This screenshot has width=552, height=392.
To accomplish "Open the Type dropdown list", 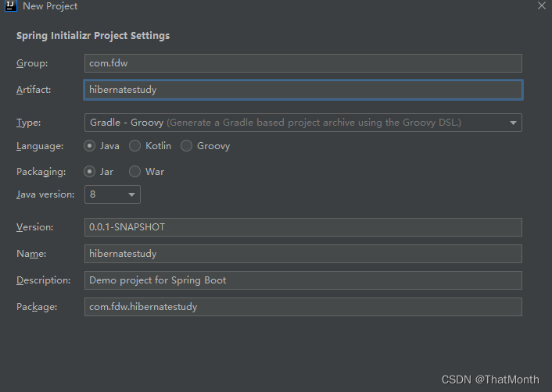I will point(303,123).
